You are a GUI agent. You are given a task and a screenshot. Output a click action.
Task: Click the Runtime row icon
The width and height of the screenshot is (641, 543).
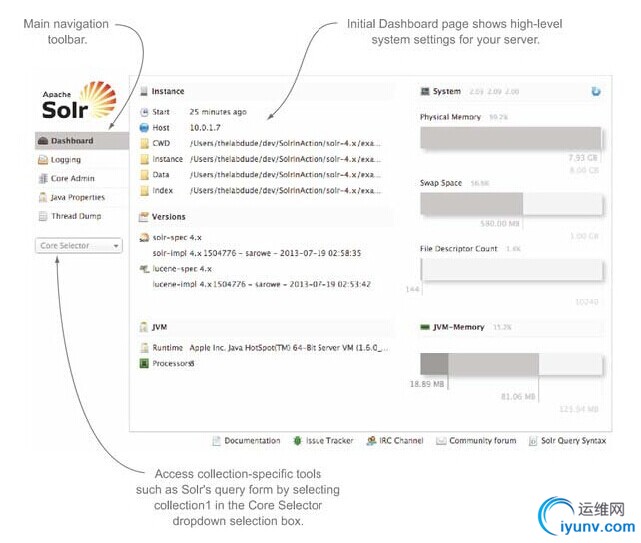click(144, 348)
